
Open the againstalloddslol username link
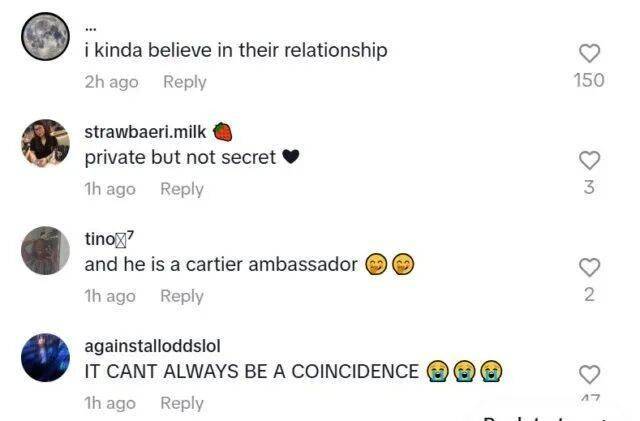pyautogui.click(x=152, y=346)
